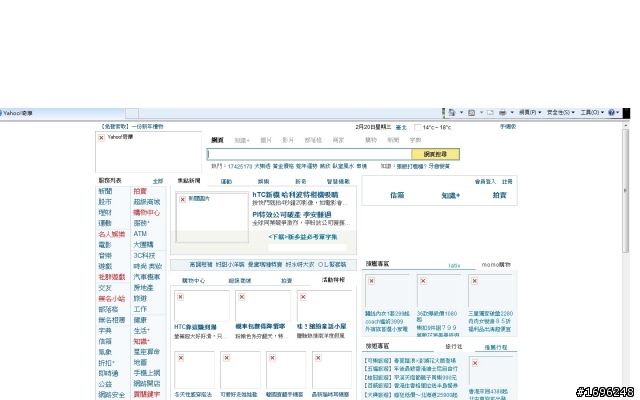Open the hTC新機 哈利波特相機吸睛 headline

(x=295, y=195)
